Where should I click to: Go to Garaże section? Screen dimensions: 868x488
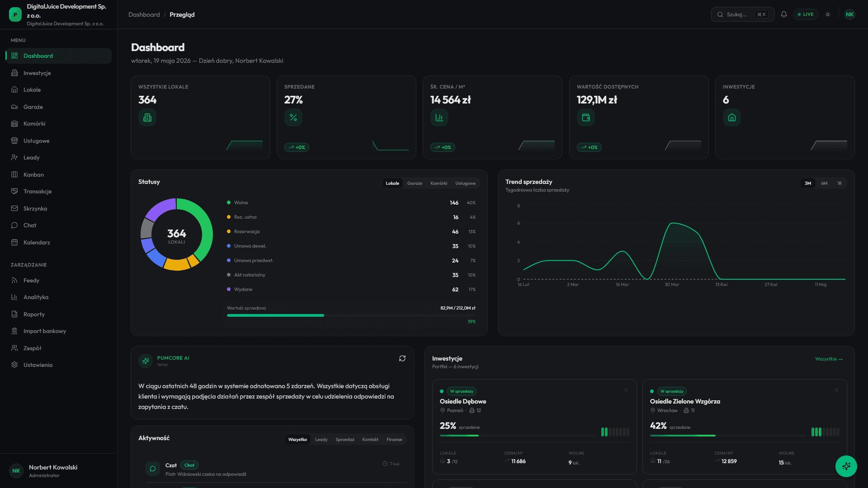pos(58,107)
